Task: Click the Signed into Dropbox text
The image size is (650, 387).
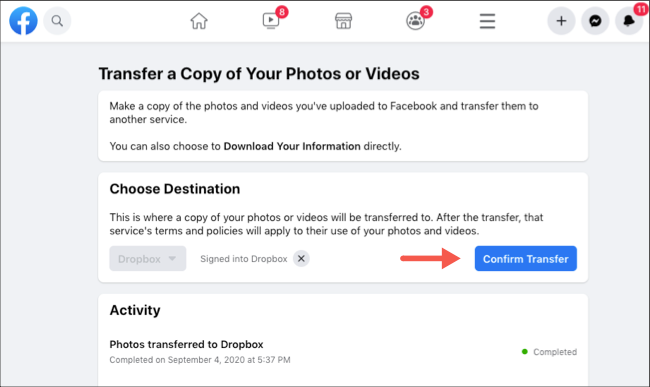Action: pos(244,259)
